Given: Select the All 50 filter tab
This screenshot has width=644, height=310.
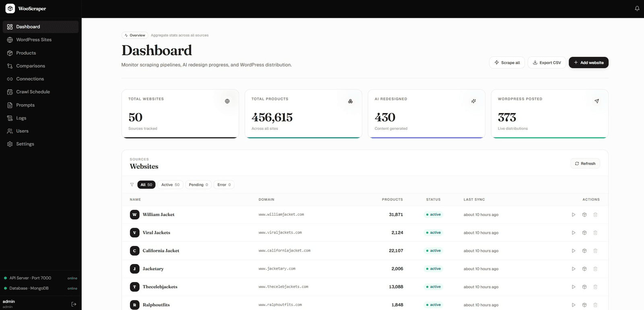Looking at the screenshot, I should click(x=146, y=185).
